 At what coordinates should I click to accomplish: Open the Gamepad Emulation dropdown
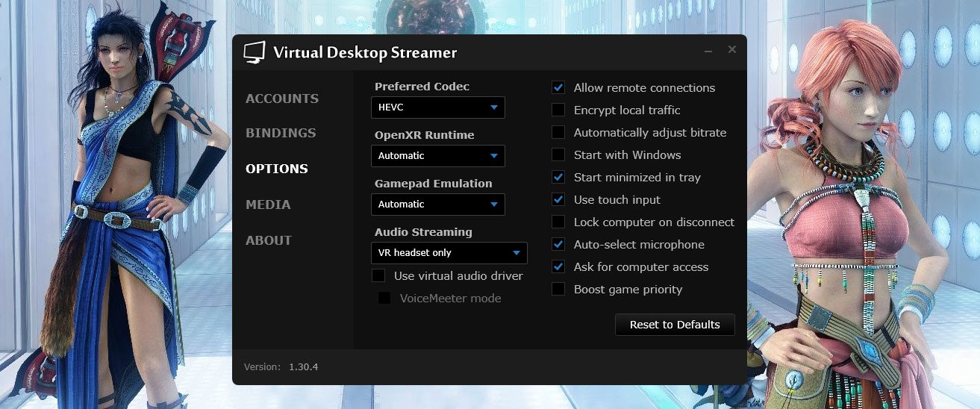tap(438, 204)
